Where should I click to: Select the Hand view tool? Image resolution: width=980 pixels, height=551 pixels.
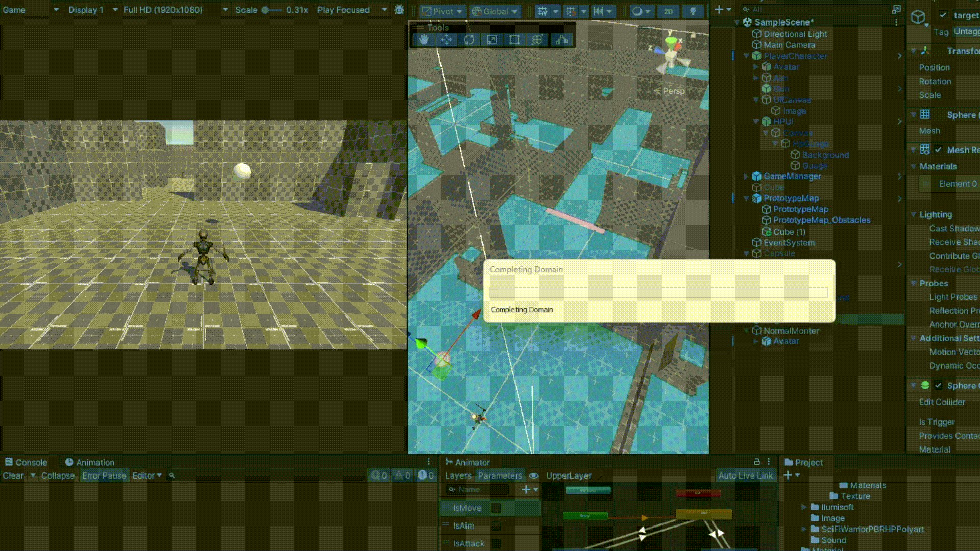pos(423,40)
